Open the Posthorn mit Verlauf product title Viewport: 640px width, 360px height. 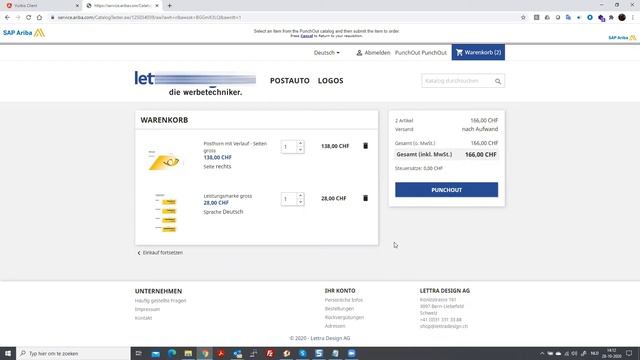pos(235,147)
